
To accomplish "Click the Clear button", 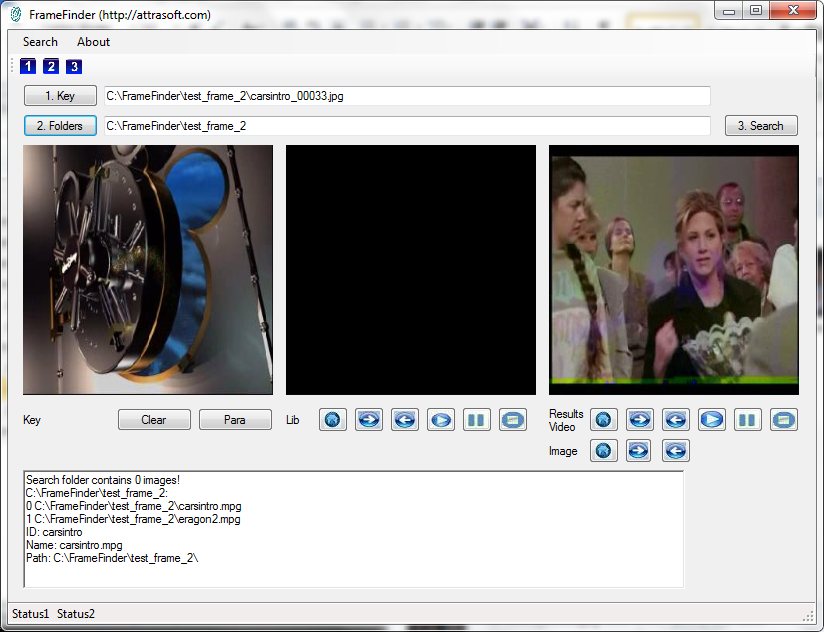I will point(154,420).
